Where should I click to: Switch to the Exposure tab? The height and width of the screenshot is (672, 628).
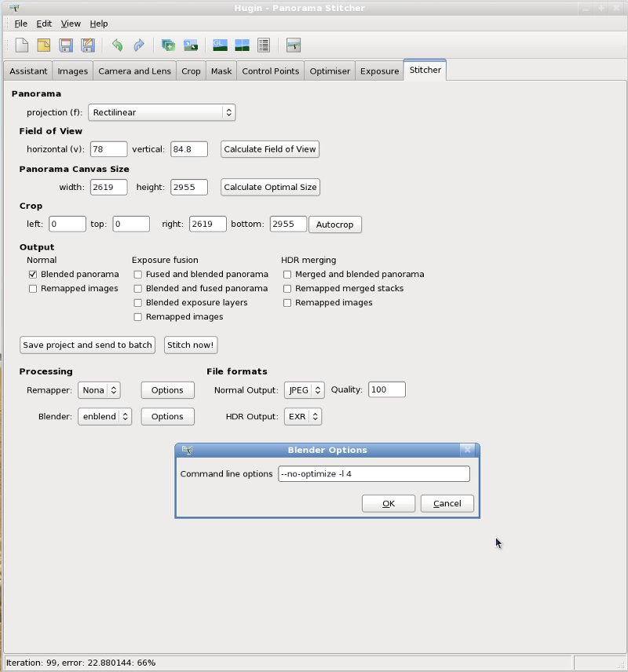pyautogui.click(x=379, y=71)
